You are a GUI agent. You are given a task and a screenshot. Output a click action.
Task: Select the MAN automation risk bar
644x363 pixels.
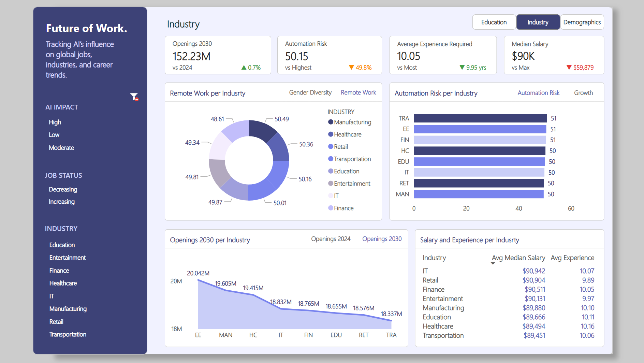tap(479, 194)
